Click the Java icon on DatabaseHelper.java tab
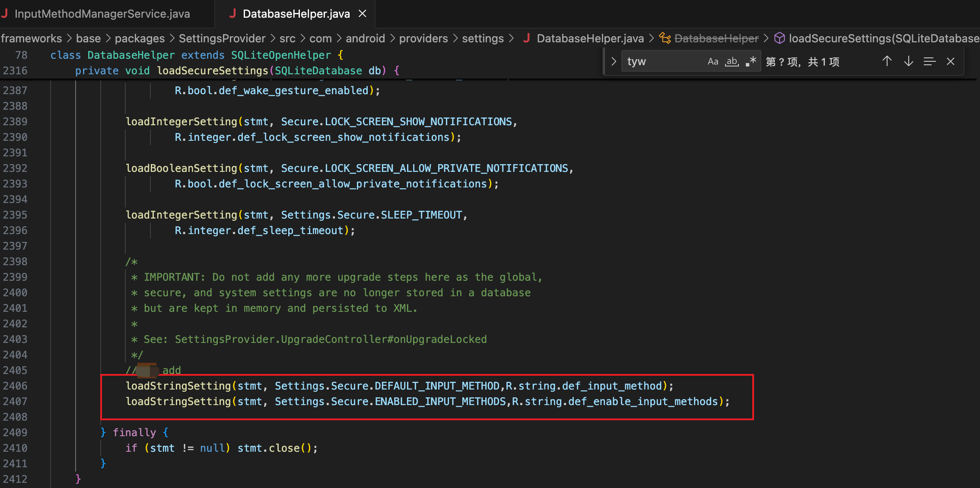Image resolution: width=980 pixels, height=488 pixels. click(232, 14)
